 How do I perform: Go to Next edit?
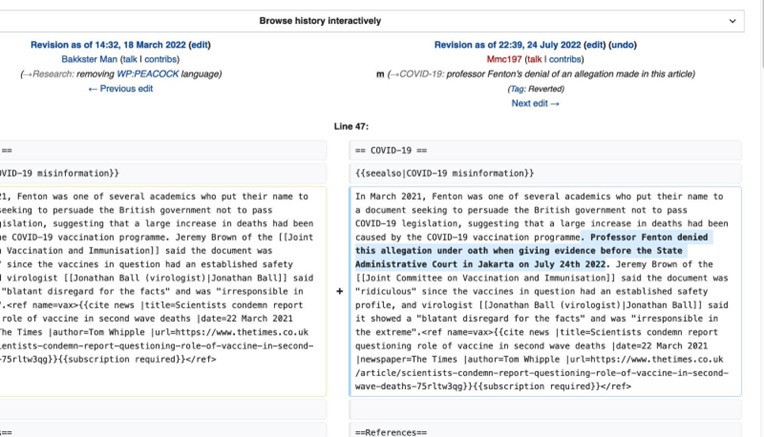(535, 103)
